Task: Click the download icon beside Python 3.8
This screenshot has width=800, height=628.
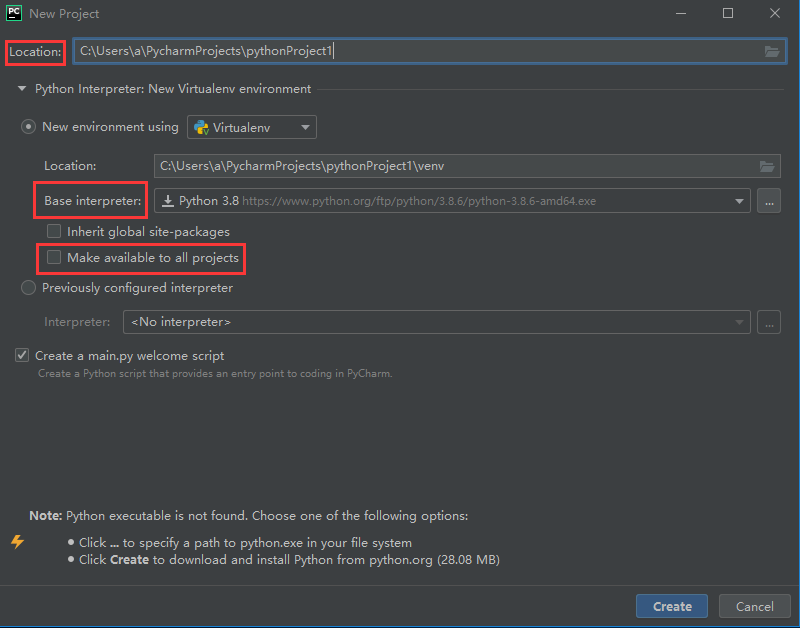Action: tap(167, 201)
